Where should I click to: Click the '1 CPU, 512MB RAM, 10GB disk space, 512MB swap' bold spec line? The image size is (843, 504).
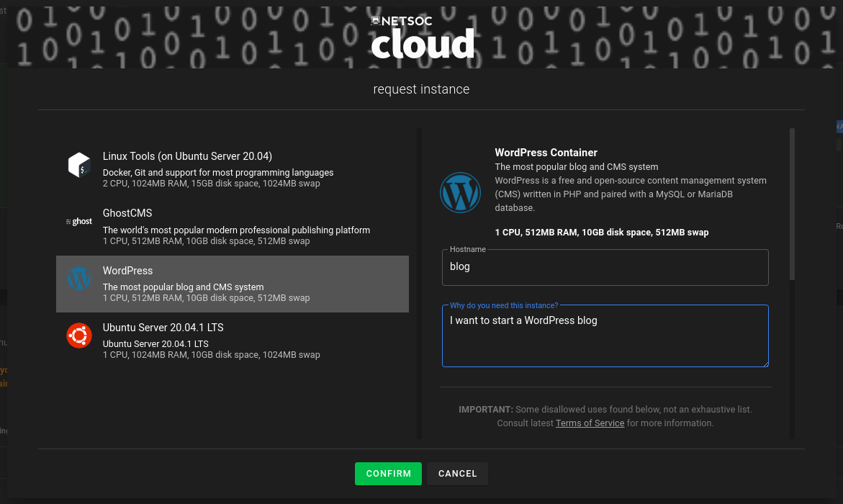point(602,233)
